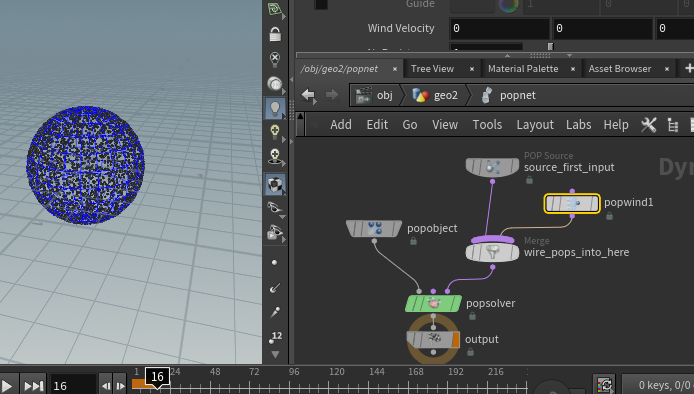The image size is (694, 394).
Task: Jump to last frame button
Action: pos(34,386)
